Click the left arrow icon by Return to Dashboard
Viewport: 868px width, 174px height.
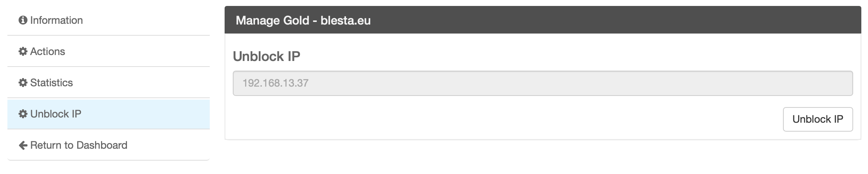tap(23, 145)
